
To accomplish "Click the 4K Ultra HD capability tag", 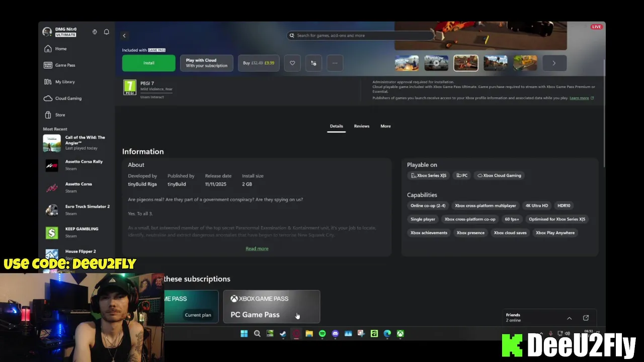I will click(x=537, y=206).
